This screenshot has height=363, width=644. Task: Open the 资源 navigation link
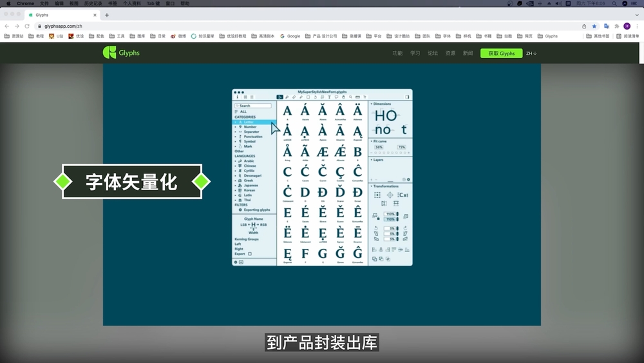450,53
